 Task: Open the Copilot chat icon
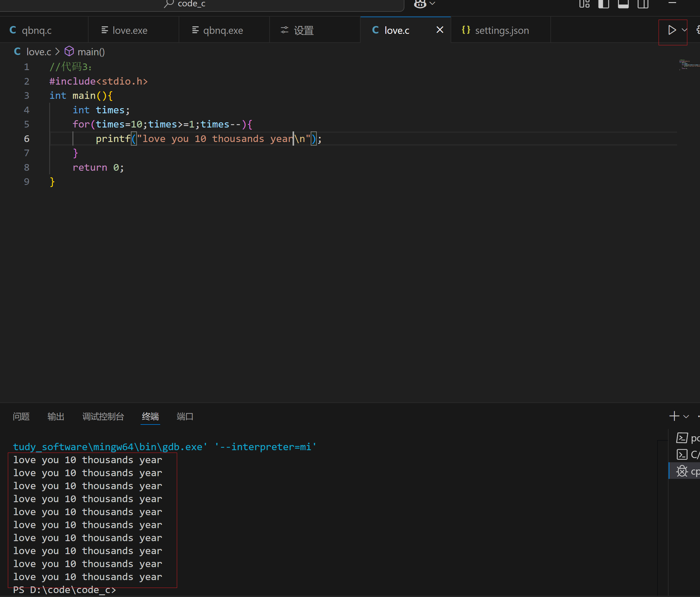420,4
